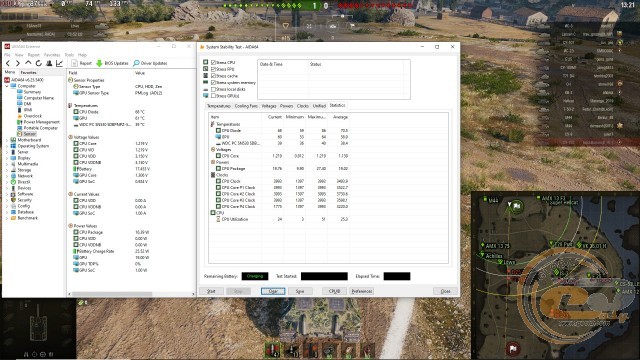Click the Report page icon in toolbar
This screenshot has height=360, width=640.
(74, 63)
